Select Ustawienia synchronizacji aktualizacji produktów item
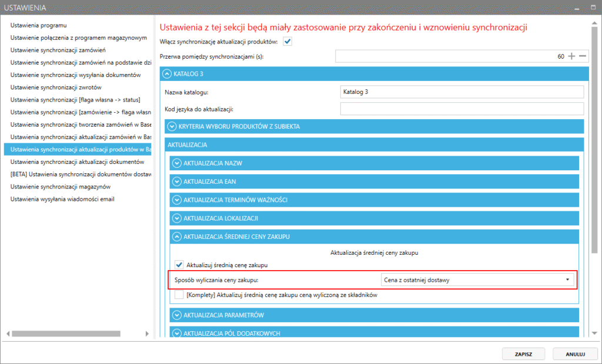The width and height of the screenshot is (602, 364). click(78, 149)
